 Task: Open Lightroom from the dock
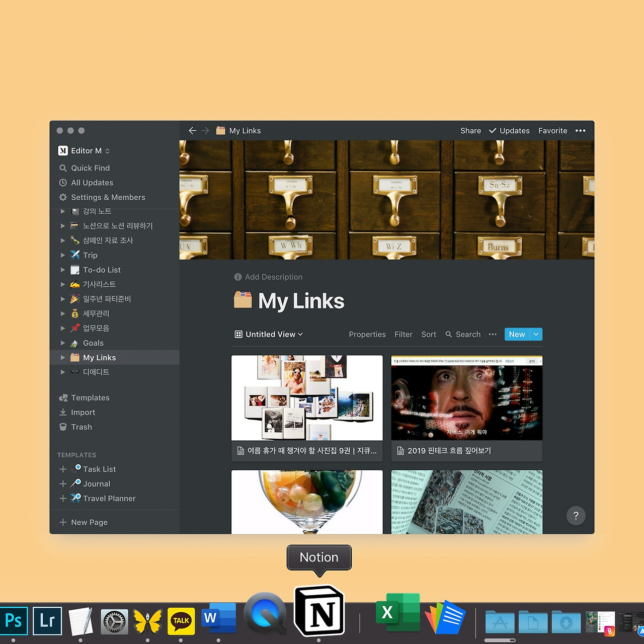coord(47,621)
